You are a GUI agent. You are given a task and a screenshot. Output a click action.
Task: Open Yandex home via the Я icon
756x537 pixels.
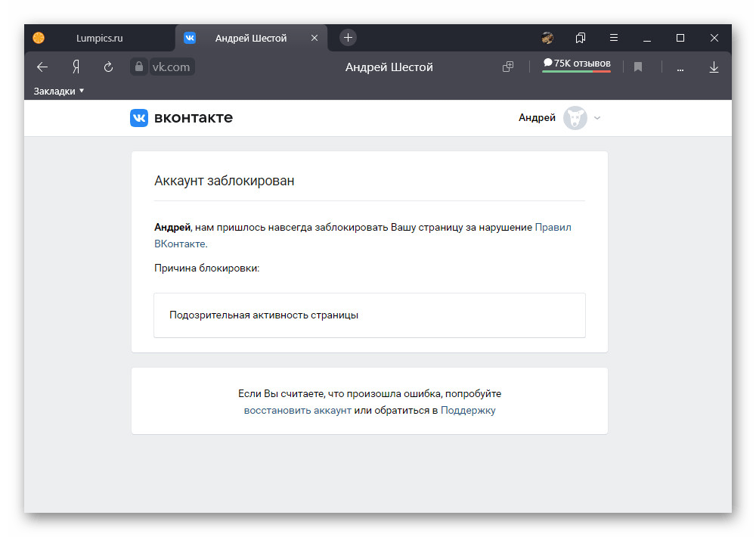pos(76,67)
